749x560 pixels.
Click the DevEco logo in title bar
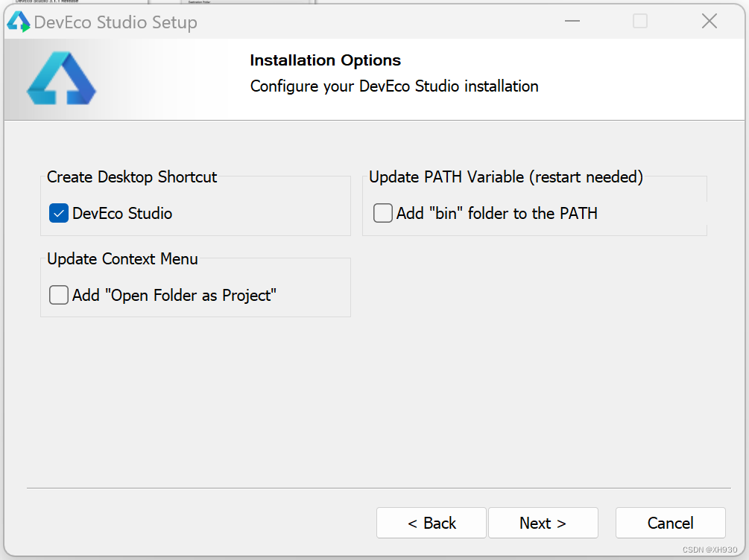click(18, 22)
